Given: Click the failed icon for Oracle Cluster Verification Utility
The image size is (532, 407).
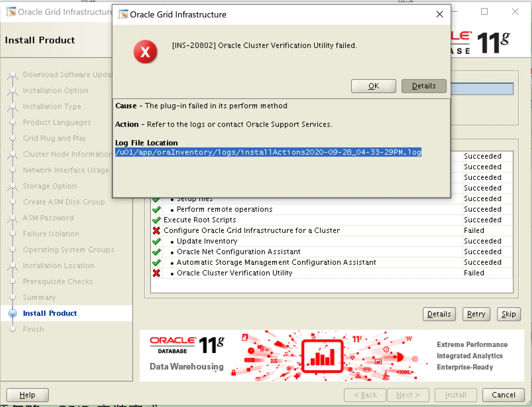Looking at the screenshot, I should tap(156, 273).
